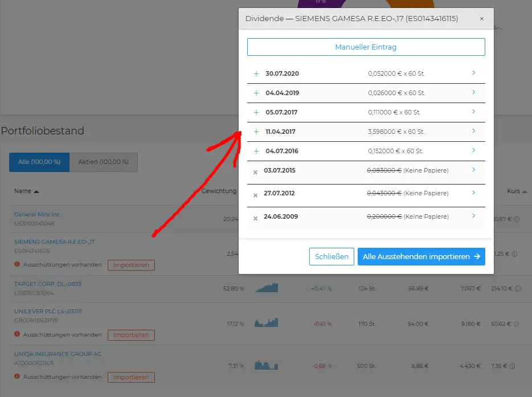The height and width of the screenshot is (397, 532).
Task: Click the amount 0,052000 € x 60 St.
Action: point(396,73)
